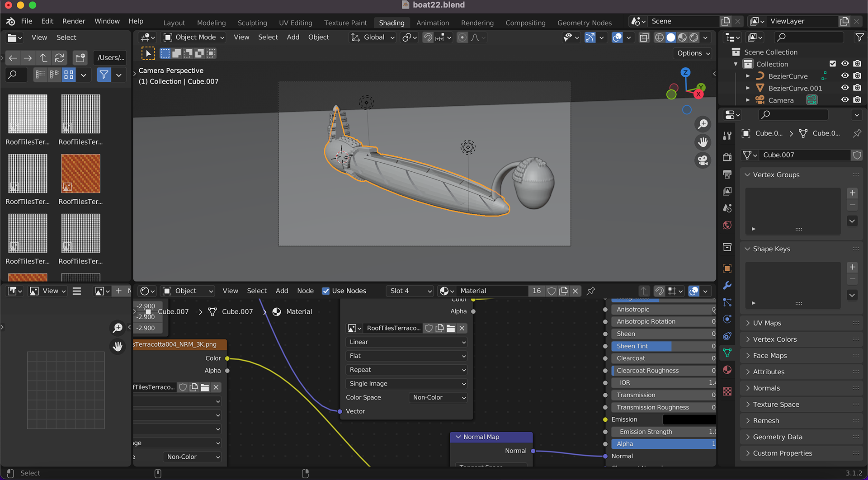Viewport: 868px width, 480px height.
Task: Open the Non-Color color space dropdown on the RoofTilesTerraco... node
Action: click(x=439, y=397)
